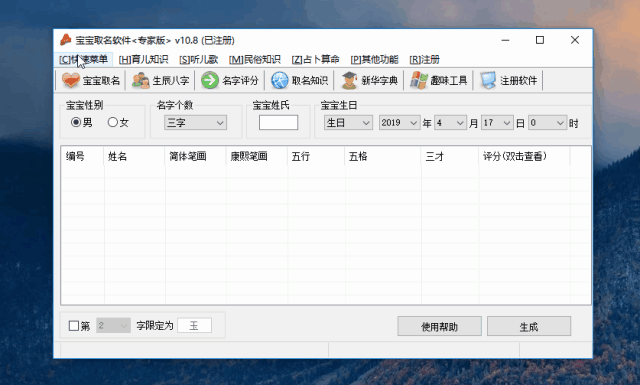This screenshot has width=640, height=385.
Task: Open the [P]其他功能 menu
Action: click(374, 60)
